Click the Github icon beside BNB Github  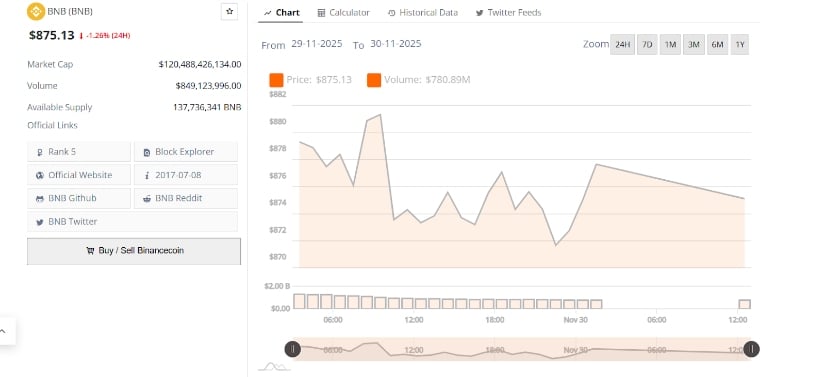point(39,199)
